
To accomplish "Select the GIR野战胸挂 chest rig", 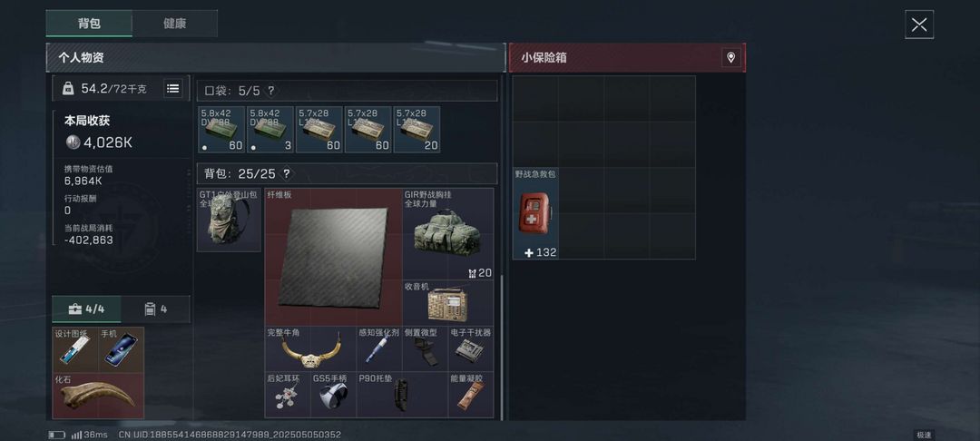I will coord(448,233).
